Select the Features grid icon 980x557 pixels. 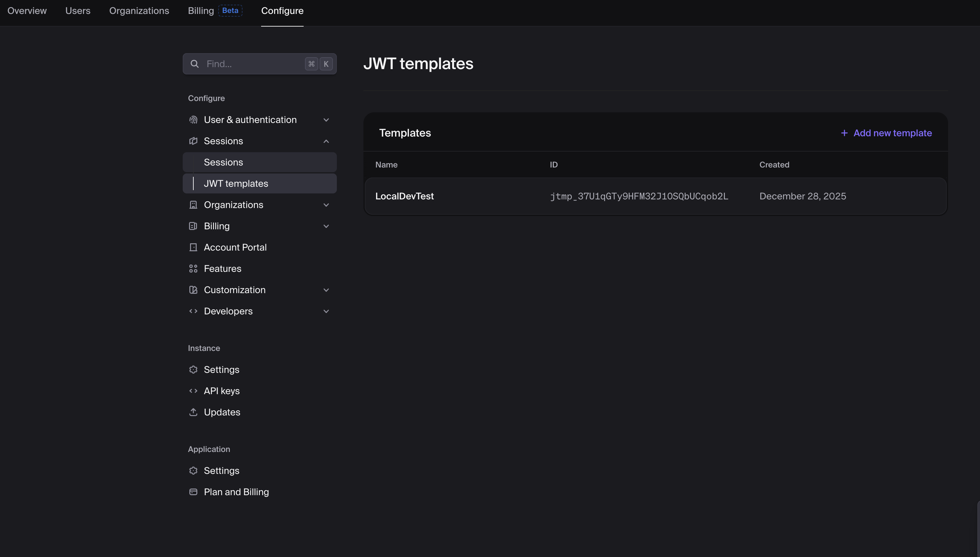point(193,269)
